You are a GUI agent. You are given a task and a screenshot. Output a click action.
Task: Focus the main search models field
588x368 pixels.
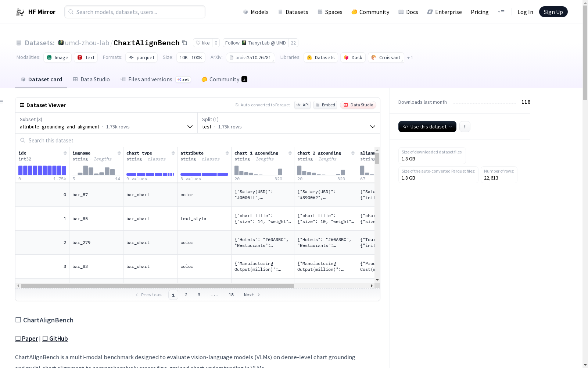coord(135,12)
